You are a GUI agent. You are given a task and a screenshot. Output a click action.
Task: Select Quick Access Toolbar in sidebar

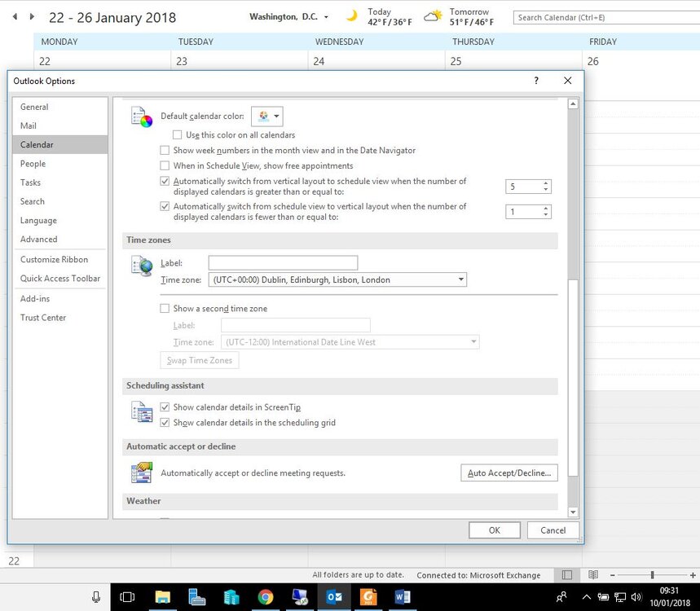(x=60, y=278)
